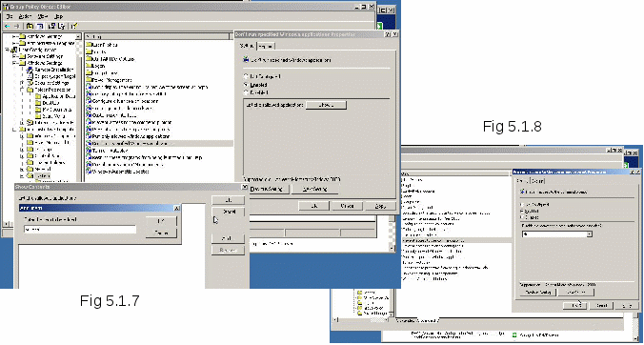Select the Disabled radio button in Properties

246,92
